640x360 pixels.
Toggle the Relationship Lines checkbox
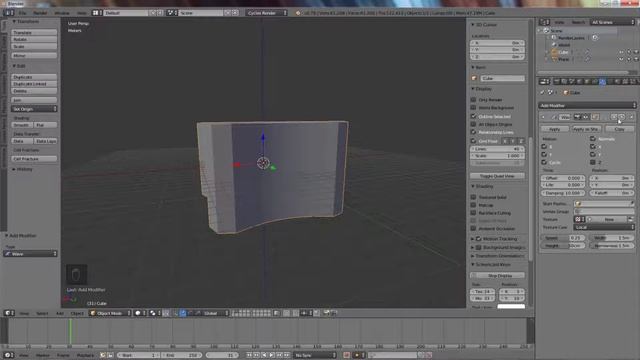(473, 132)
